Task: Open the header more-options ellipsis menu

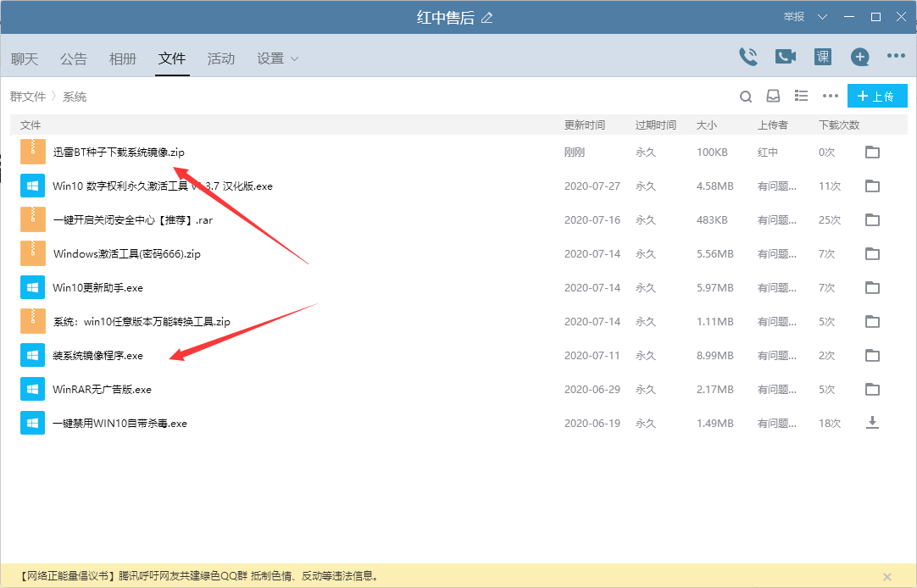Action: (896, 56)
